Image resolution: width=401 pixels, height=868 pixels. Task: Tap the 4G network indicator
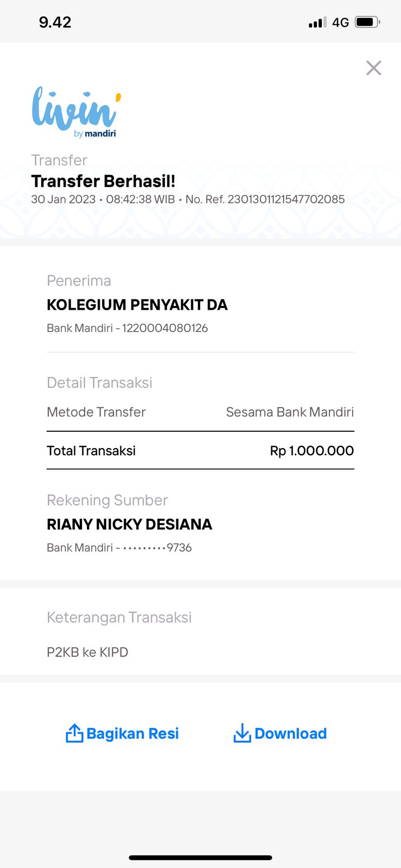[340, 22]
